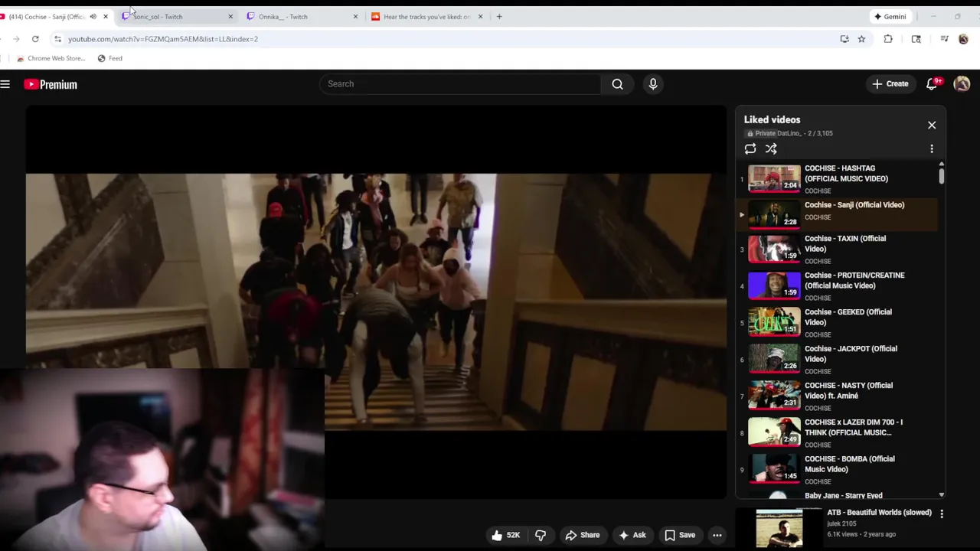
Task: Open a new browser tab
Action: click(x=499, y=17)
